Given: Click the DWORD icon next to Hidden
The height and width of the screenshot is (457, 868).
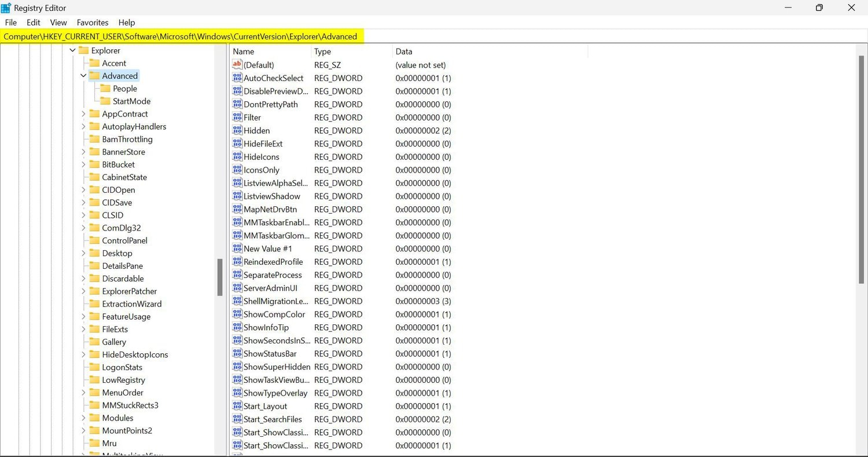Looking at the screenshot, I should point(237,130).
